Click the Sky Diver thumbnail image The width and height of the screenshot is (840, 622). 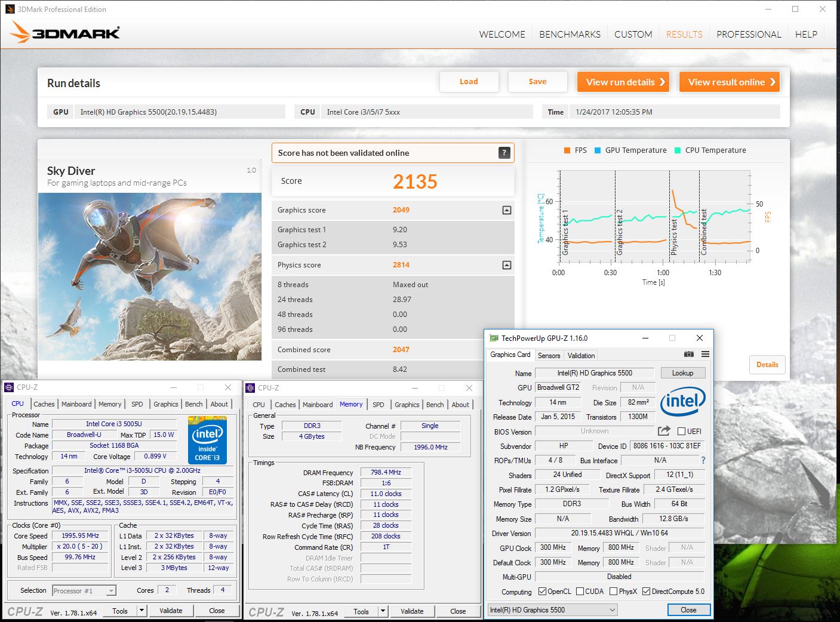pos(150,276)
